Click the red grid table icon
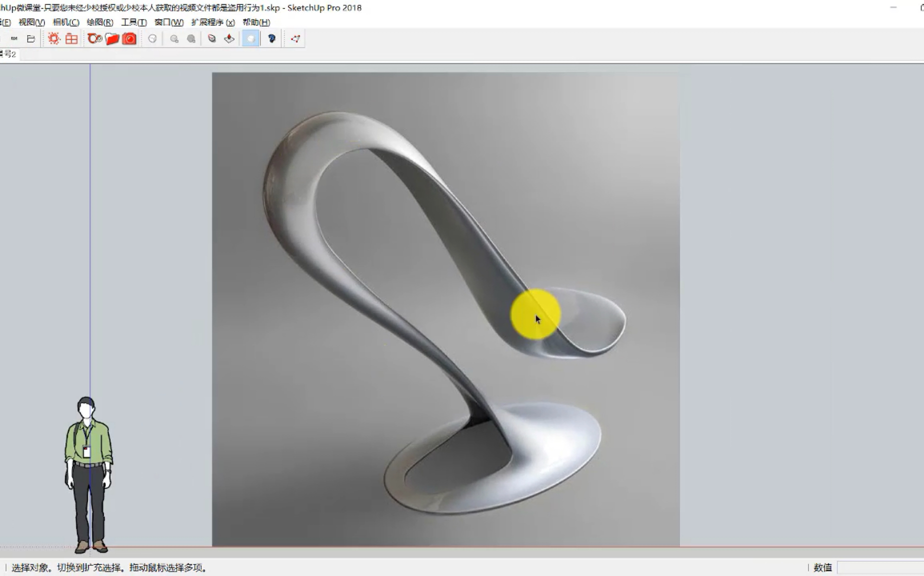The width and height of the screenshot is (924, 576). coord(71,38)
